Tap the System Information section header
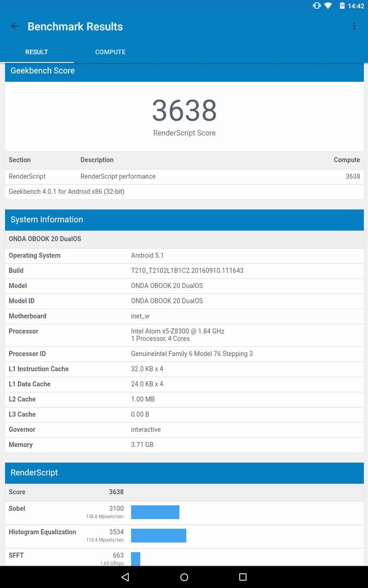The height and width of the screenshot is (588, 368). pyautogui.click(x=184, y=220)
